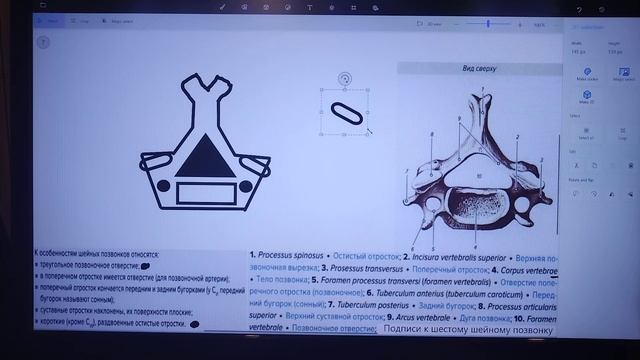Click Make 3D in side panel
Screen dimensions: 640x360
[587, 97]
